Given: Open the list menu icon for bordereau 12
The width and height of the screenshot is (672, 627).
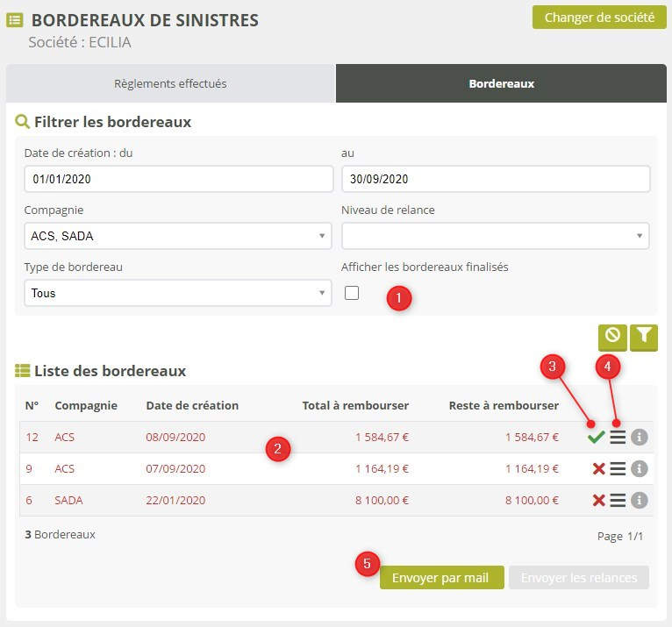Looking at the screenshot, I should click(618, 438).
